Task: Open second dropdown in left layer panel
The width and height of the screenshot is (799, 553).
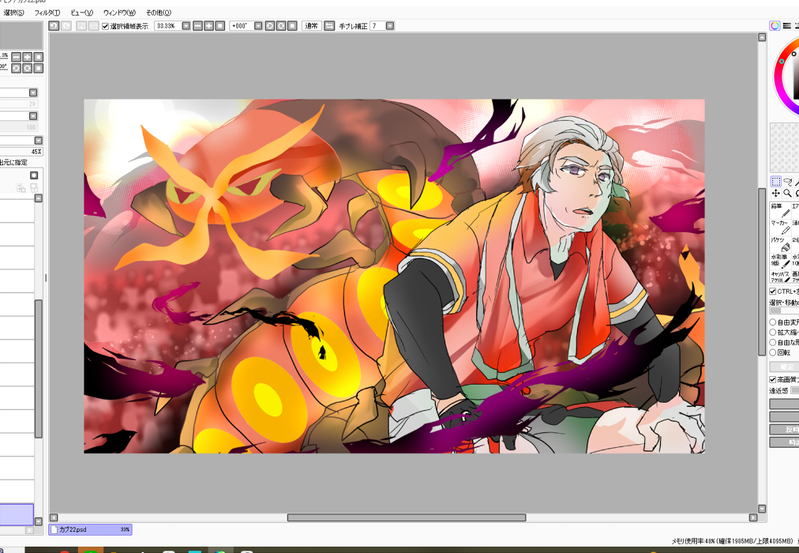Action: (x=33, y=116)
